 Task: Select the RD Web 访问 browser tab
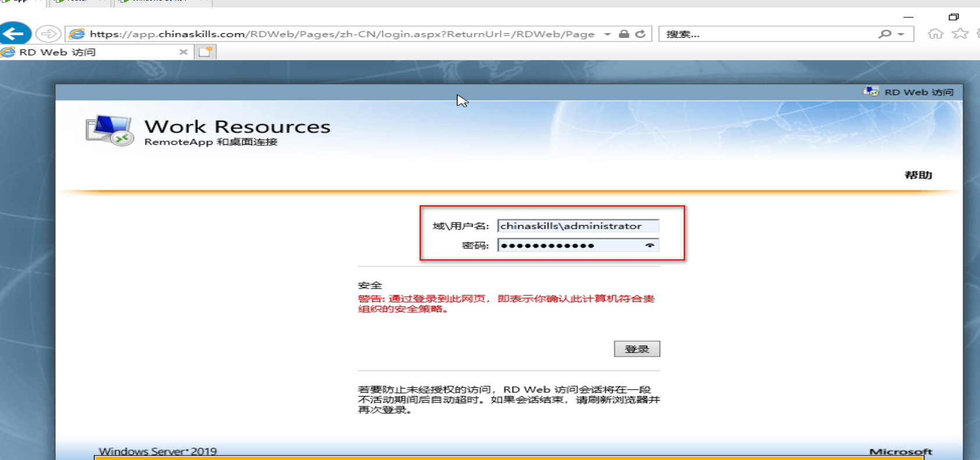(x=87, y=52)
